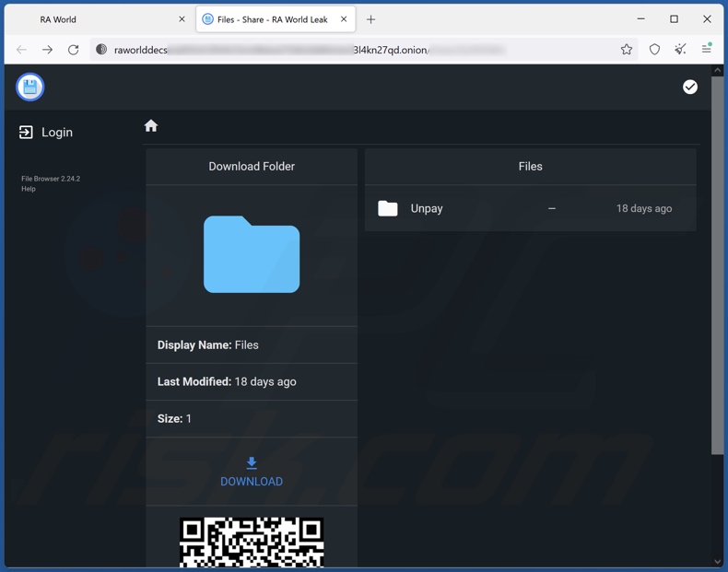This screenshot has width=728, height=572.
Task: Maximize the browser window
Action: (x=675, y=19)
